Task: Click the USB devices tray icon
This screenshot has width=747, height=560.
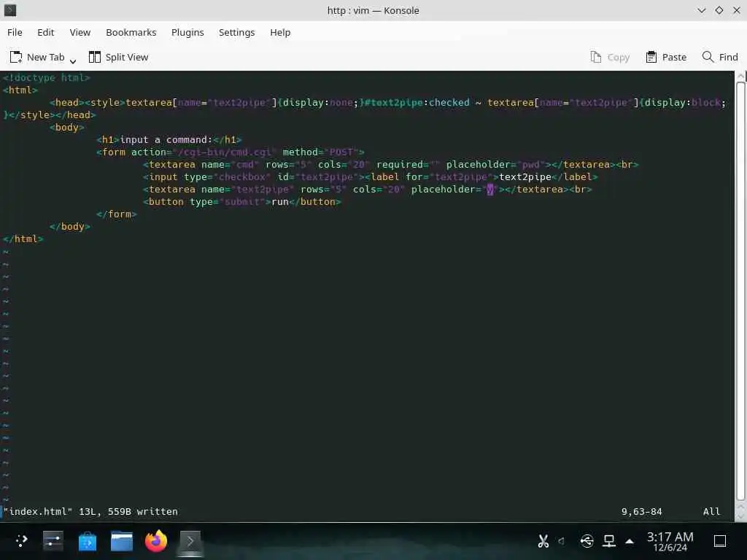Action: point(587,541)
